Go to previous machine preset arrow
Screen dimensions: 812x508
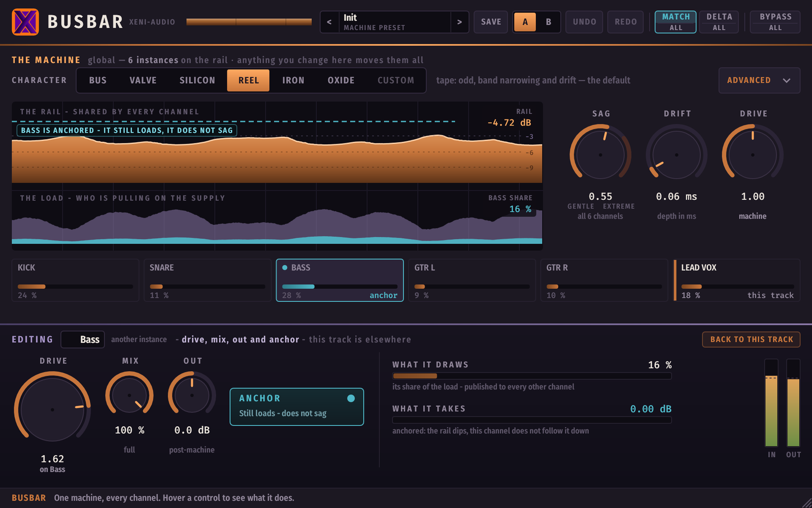(329, 22)
